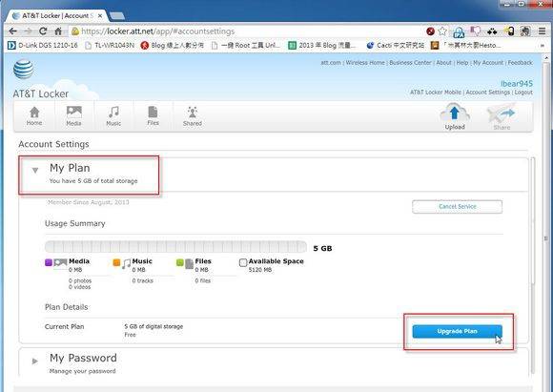The height and width of the screenshot is (392, 553).
Task: Open the D-Link DGS 1210-16 bookmark
Action: pos(42,46)
